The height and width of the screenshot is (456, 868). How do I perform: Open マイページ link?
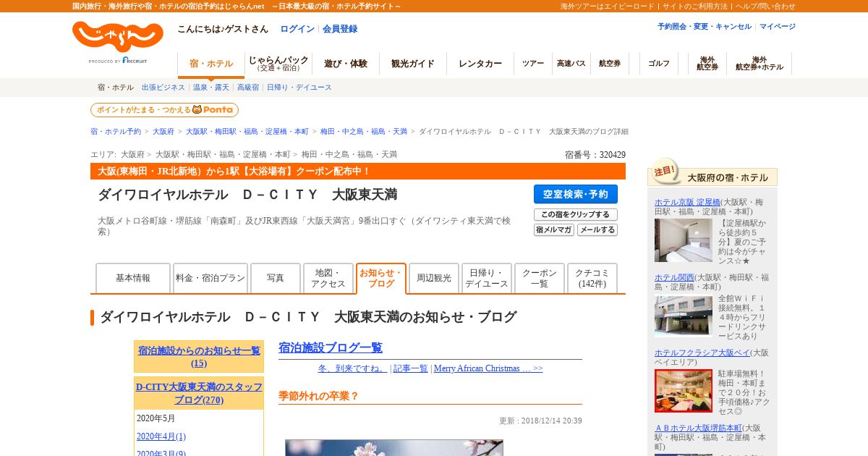tap(778, 26)
